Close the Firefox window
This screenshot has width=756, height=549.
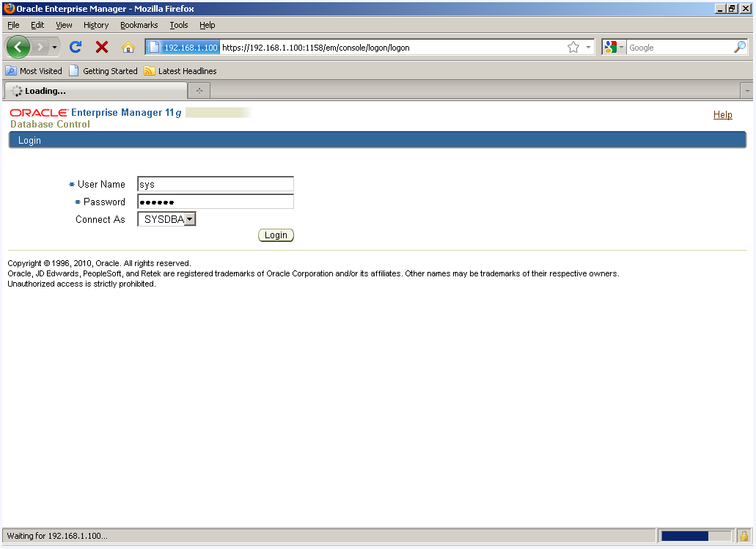pyautogui.click(x=746, y=8)
